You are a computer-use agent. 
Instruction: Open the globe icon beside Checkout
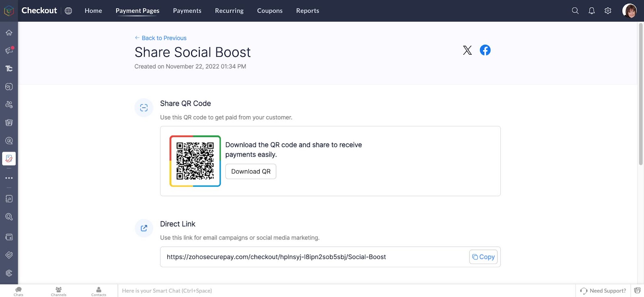pyautogui.click(x=68, y=11)
